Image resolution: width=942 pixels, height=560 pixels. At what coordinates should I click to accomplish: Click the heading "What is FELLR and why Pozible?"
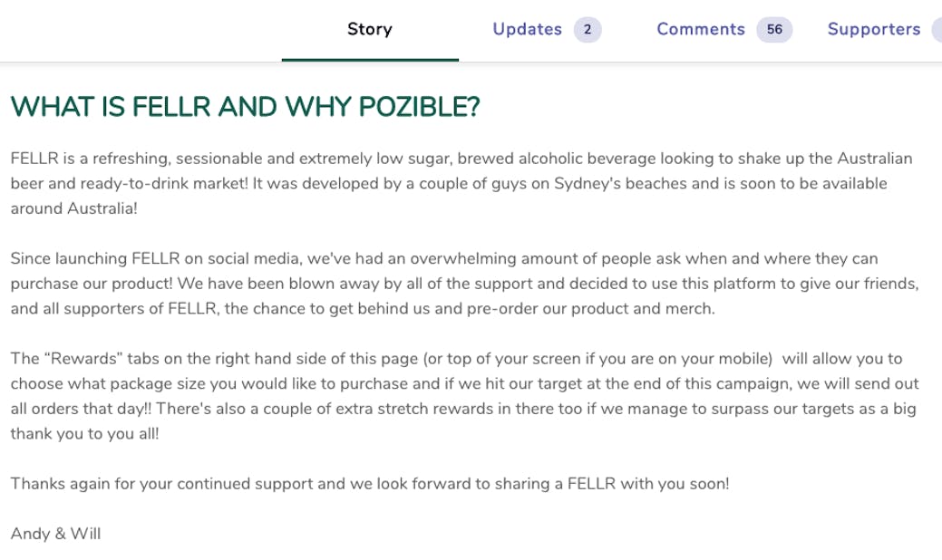[245, 108]
